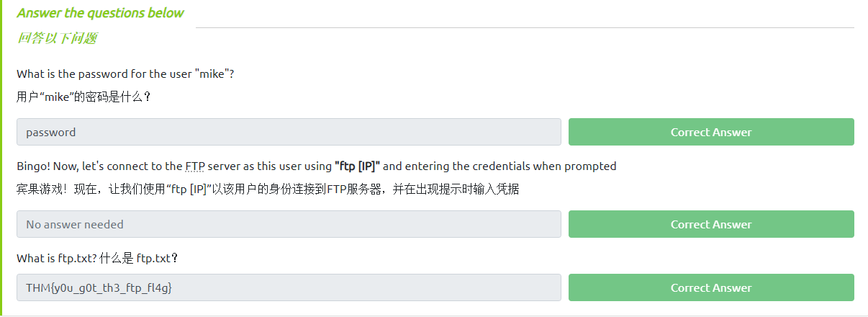Click Correct Answer button beside mike's password

click(x=711, y=132)
